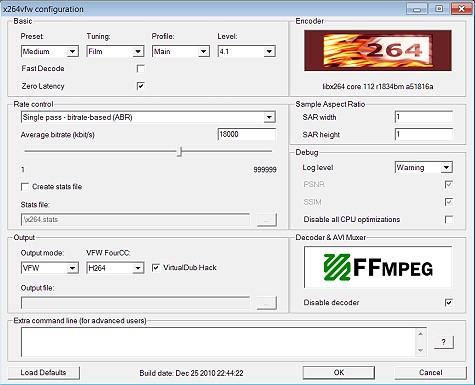Click the SAR width input field
Viewport: 475px width, 385px height.
(424, 117)
